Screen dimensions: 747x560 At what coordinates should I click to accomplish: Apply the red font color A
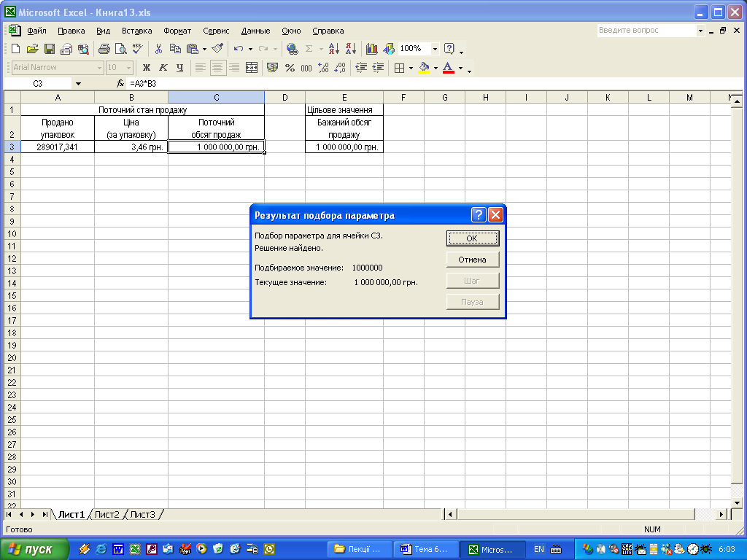click(449, 68)
